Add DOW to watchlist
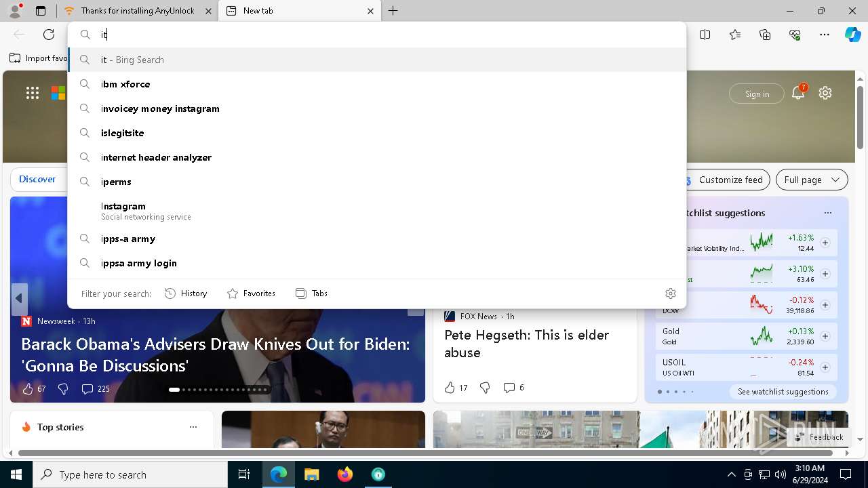The image size is (868, 488). (x=825, y=305)
